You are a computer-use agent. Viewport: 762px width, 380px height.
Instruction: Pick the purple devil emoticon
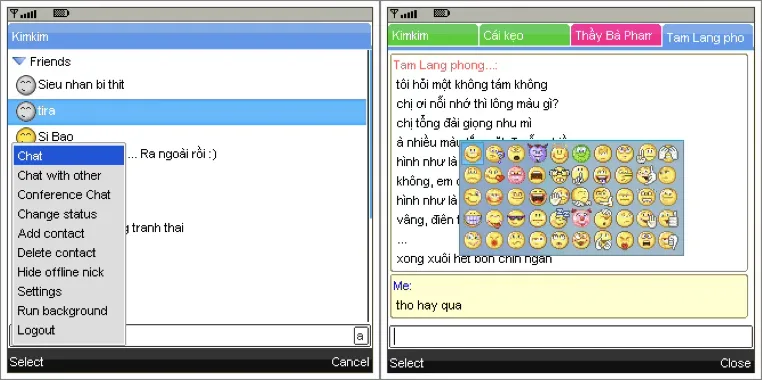pos(538,154)
